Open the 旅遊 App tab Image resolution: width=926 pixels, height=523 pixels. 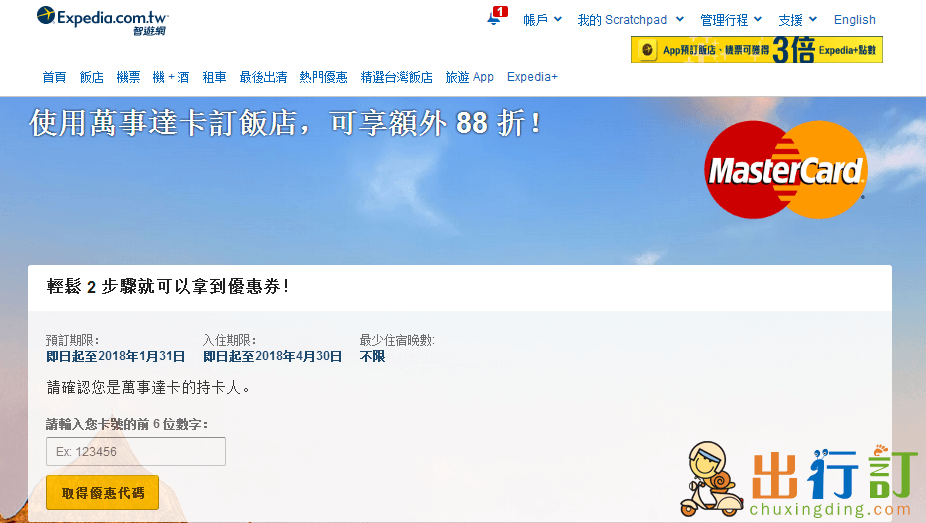click(x=469, y=77)
